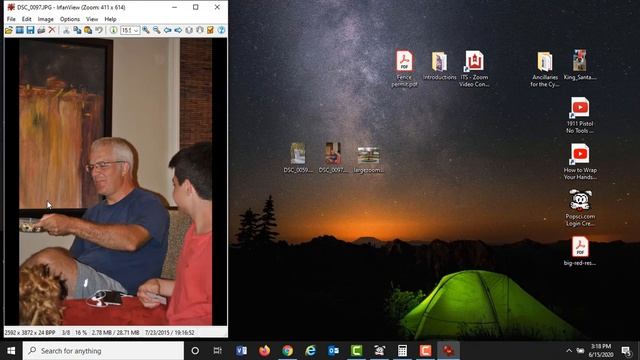The image size is (640, 360).
Task: Click the 3/8 image index in status bar
Action: pyautogui.click(x=66, y=333)
